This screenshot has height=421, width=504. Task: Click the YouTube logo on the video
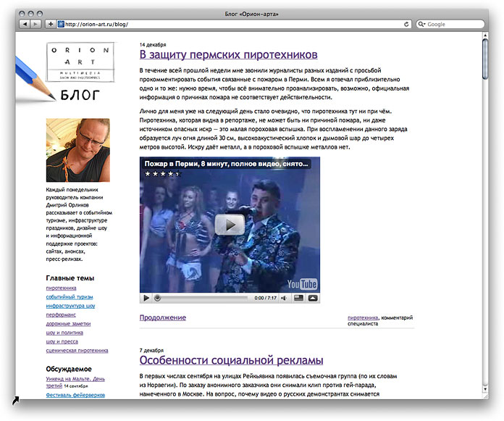tap(303, 284)
